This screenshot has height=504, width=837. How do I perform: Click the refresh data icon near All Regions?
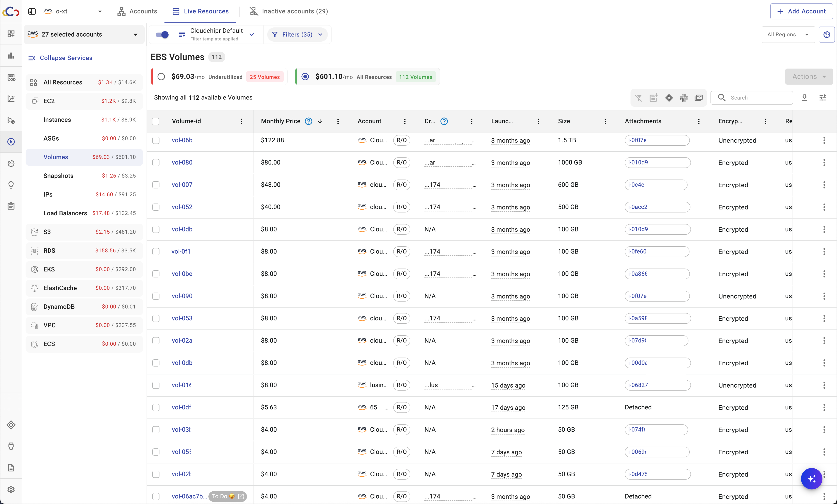click(x=826, y=34)
